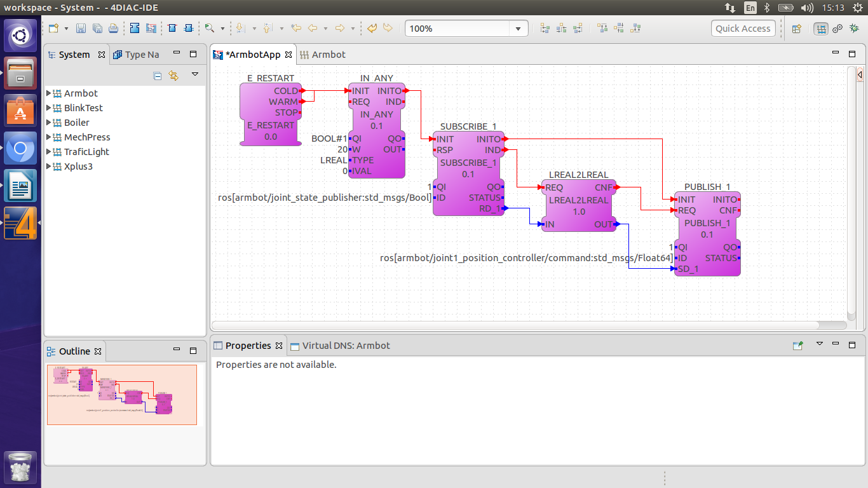Image resolution: width=868 pixels, height=488 pixels.
Task: Click the Open Perspective icon
Action: click(796, 29)
